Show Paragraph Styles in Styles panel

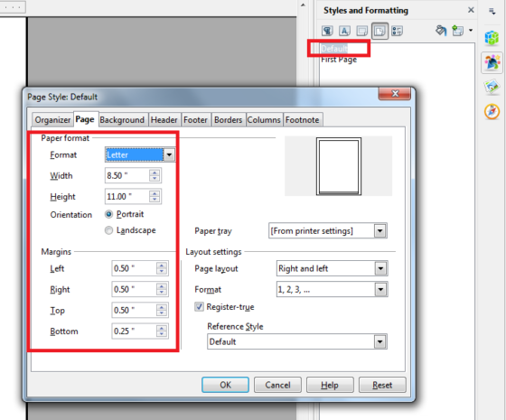pyautogui.click(x=327, y=31)
